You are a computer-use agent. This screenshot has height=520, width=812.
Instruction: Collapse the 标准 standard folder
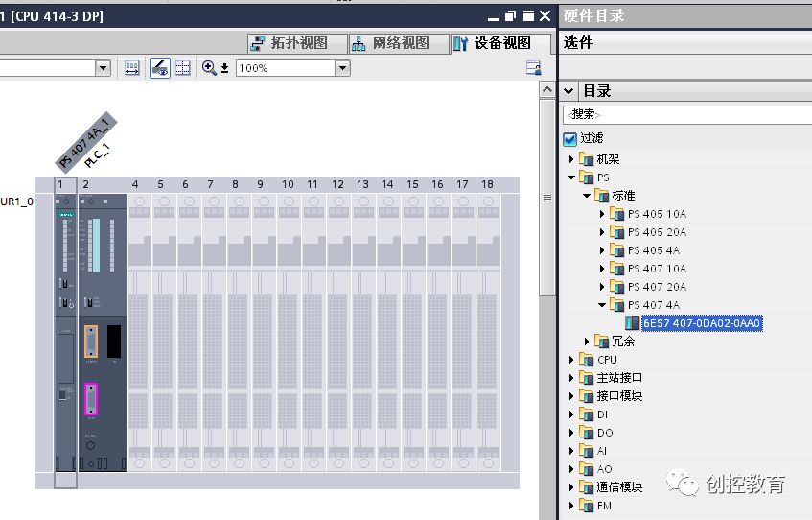(x=587, y=196)
